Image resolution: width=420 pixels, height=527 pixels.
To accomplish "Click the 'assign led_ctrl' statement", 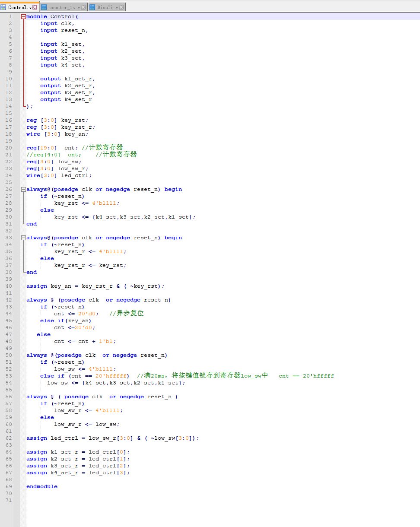I will [113, 438].
